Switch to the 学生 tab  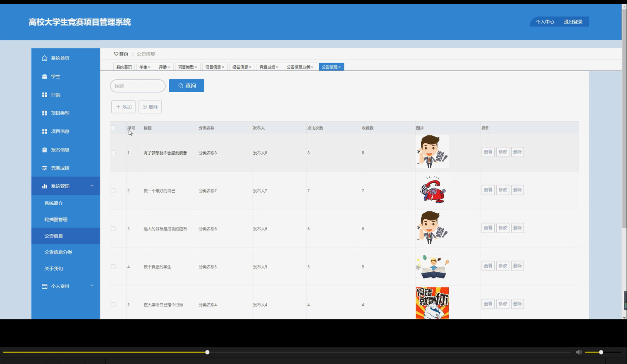point(144,67)
